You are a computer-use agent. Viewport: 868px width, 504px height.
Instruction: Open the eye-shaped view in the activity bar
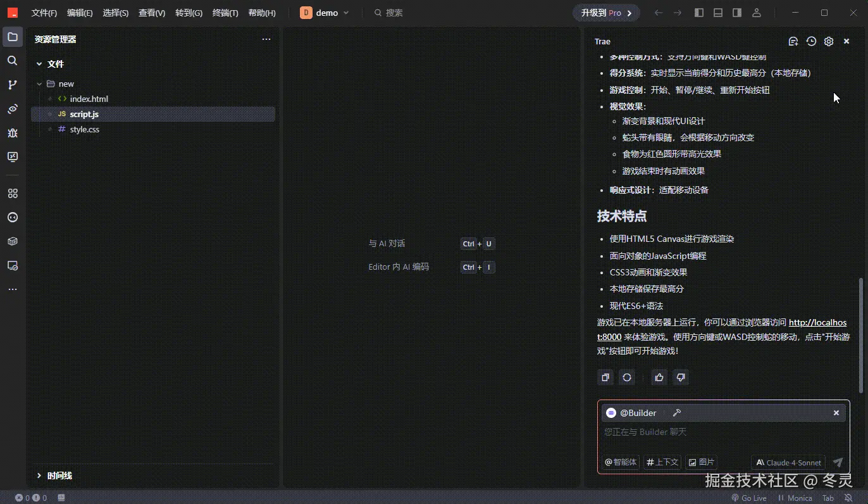(13, 109)
